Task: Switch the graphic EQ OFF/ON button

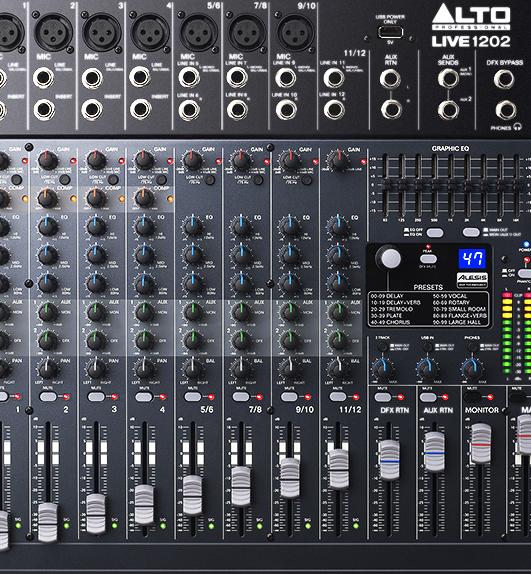Action: point(435,232)
